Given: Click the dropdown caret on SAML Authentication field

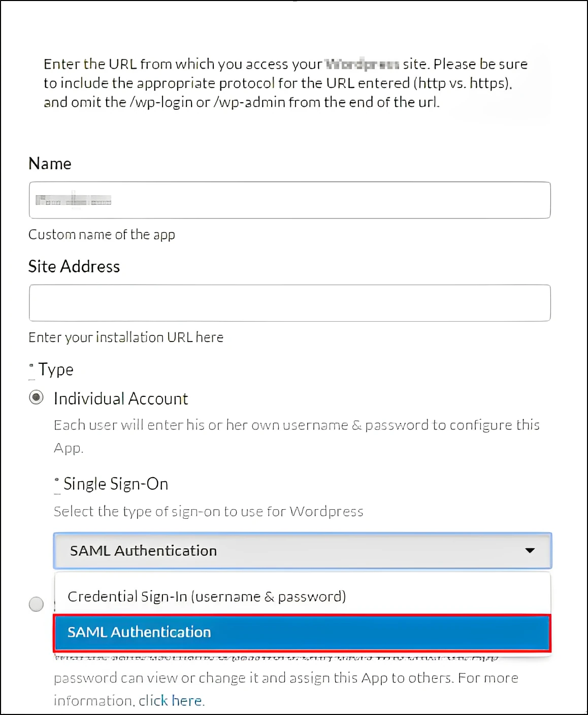Looking at the screenshot, I should [530, 550].
